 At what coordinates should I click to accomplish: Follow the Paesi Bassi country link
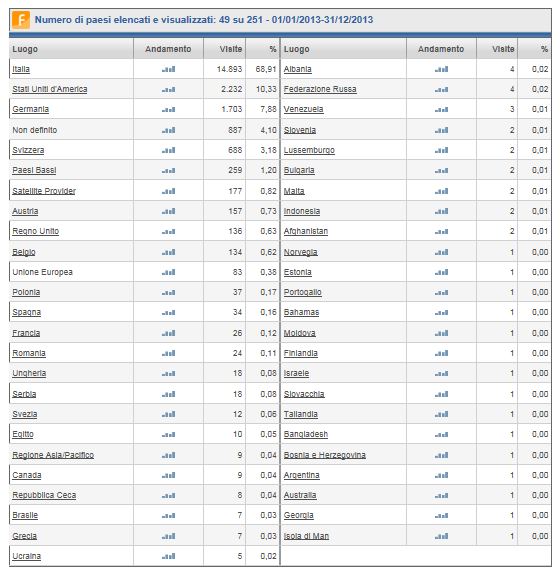click(x=34, y=170)
